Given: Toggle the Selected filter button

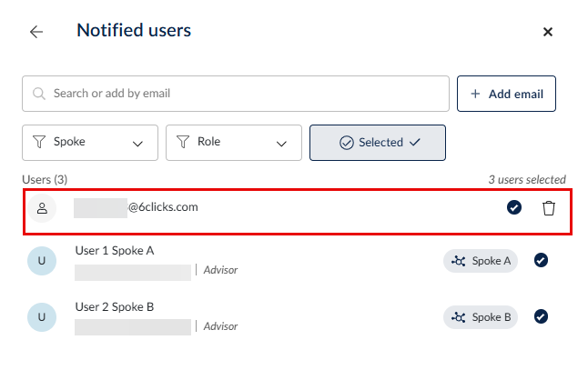Looking at the screenshot, I should coord(378,143).
